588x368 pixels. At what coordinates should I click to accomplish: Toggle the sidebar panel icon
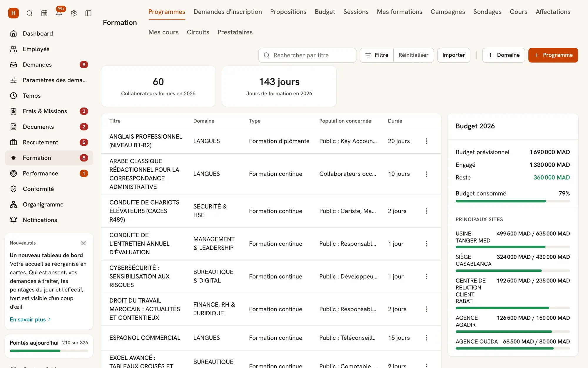[88, 13]
